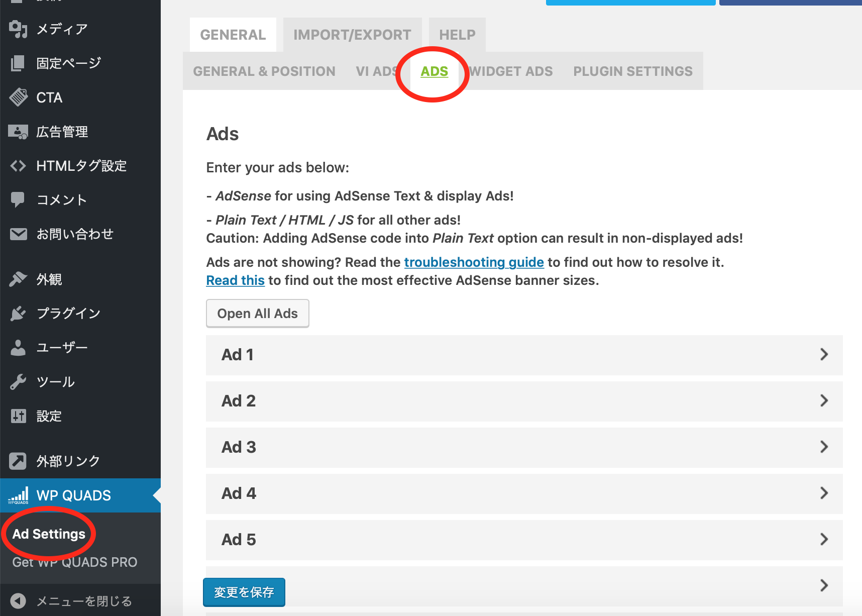Click the お問い合わせ envelope icon

coord(18,234)
